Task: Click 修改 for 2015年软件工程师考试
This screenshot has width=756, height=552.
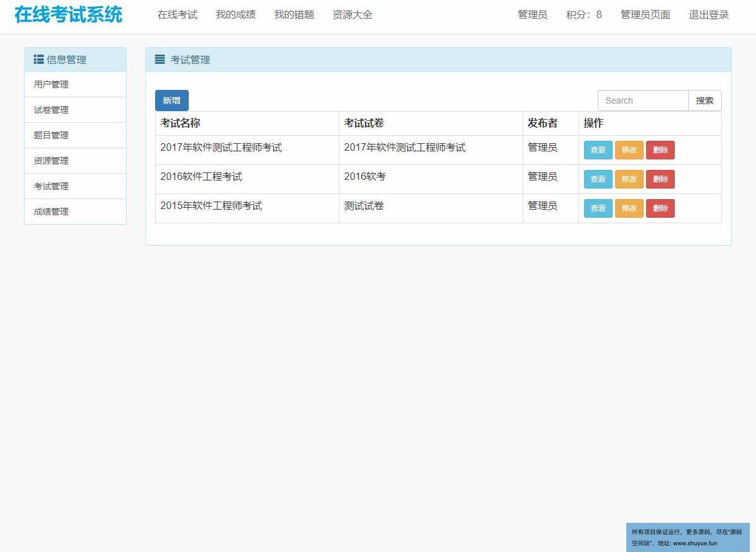Action: point(629,208)
